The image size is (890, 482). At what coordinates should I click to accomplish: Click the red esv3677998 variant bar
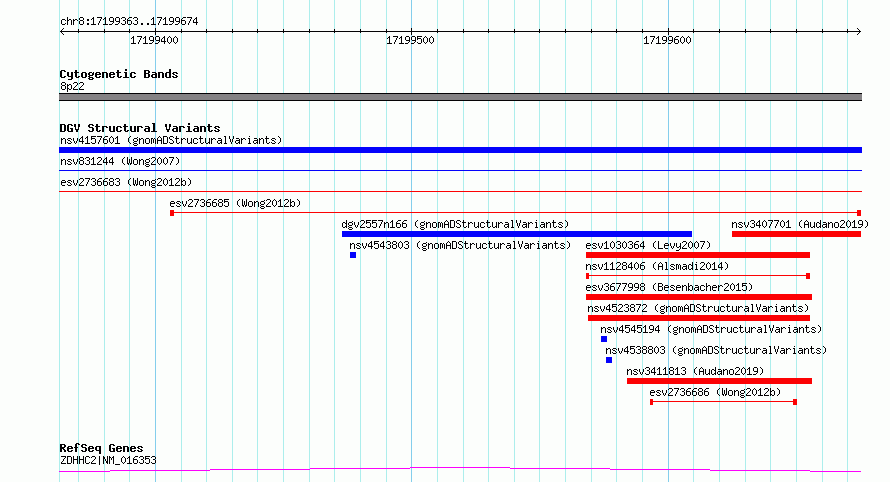(x=699, y=297)
